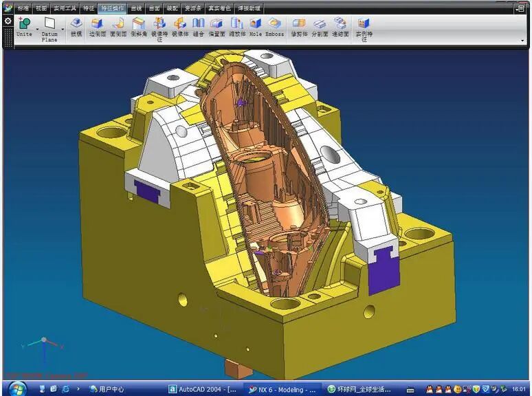532x396 pixels.
Task: Expand hidden quick launch items chevron
Action: tap(78, 388)
